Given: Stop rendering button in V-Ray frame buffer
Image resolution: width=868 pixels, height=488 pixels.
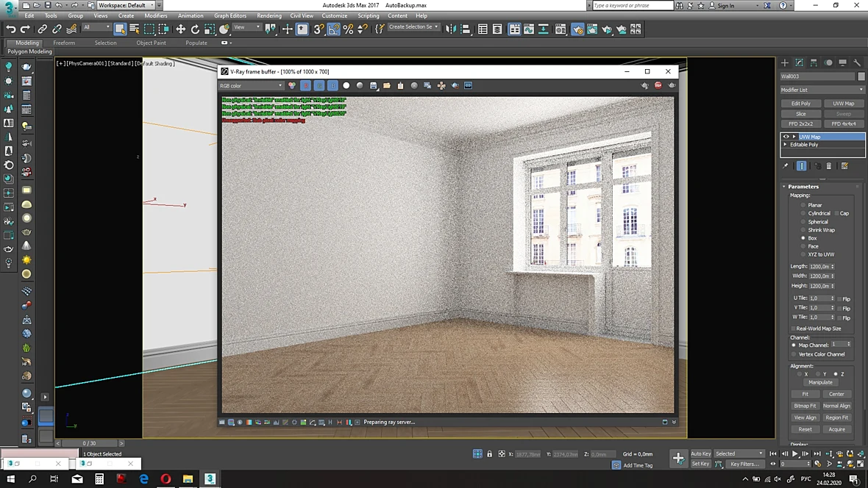Looking at the screenshot, I should 658,86.
